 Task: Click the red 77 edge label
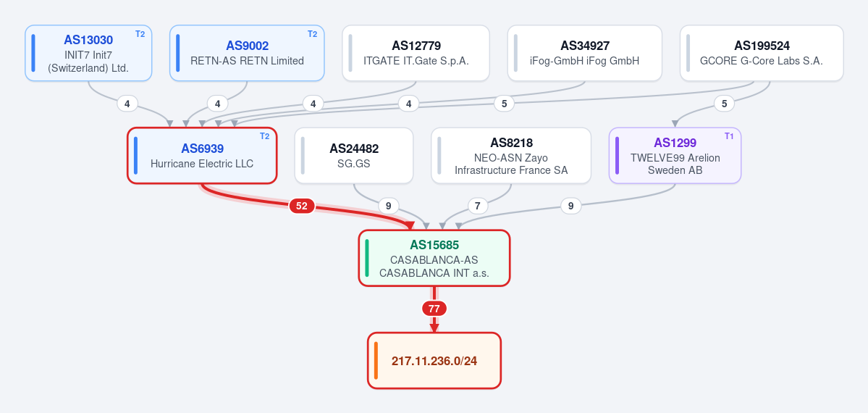click(x=434, y=309)
